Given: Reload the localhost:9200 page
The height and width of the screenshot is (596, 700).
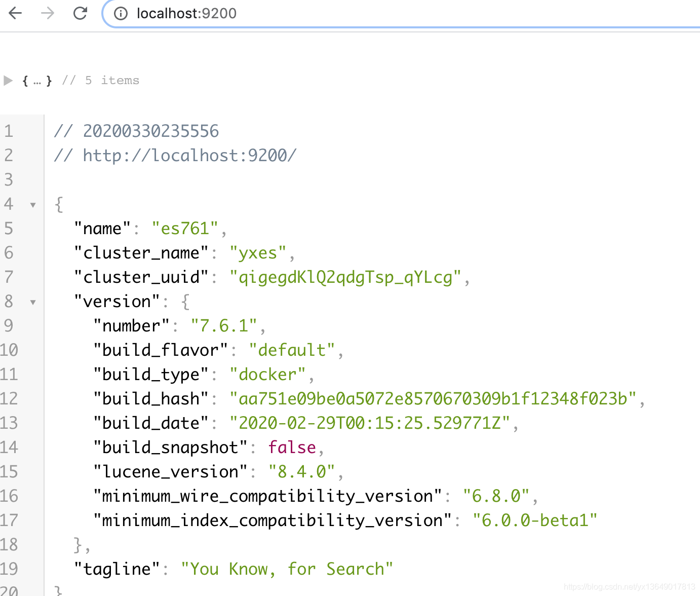Looking at the screenshot, I should pos(80,13).
